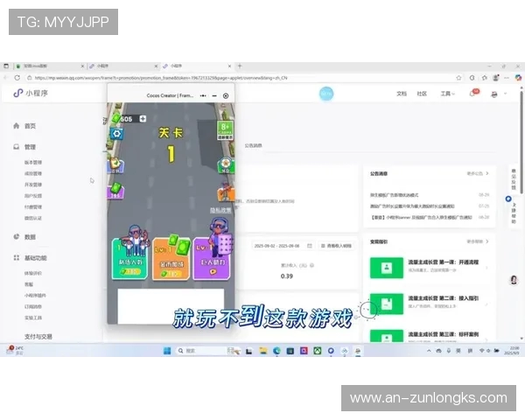
Task: Click the circular target close icon in game header
Action: (x=226, y=95)
